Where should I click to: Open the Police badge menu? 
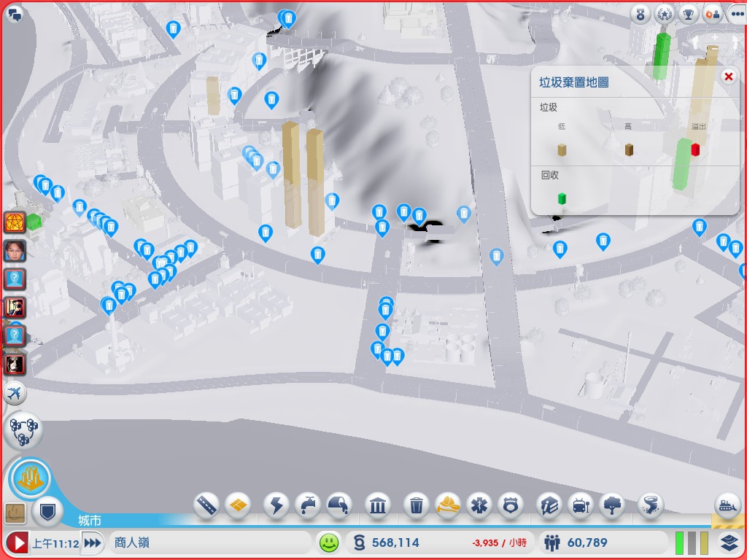coord(510,505)
